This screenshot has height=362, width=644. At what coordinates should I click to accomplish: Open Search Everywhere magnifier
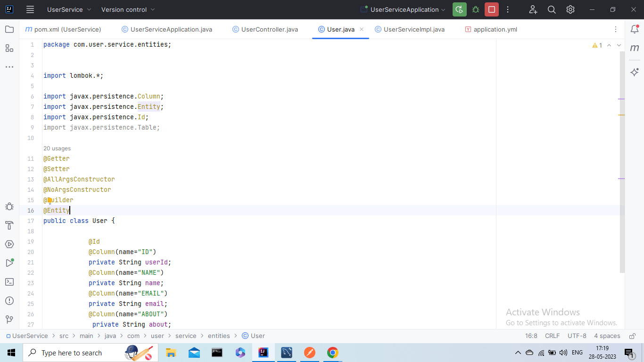click(552, 9)
